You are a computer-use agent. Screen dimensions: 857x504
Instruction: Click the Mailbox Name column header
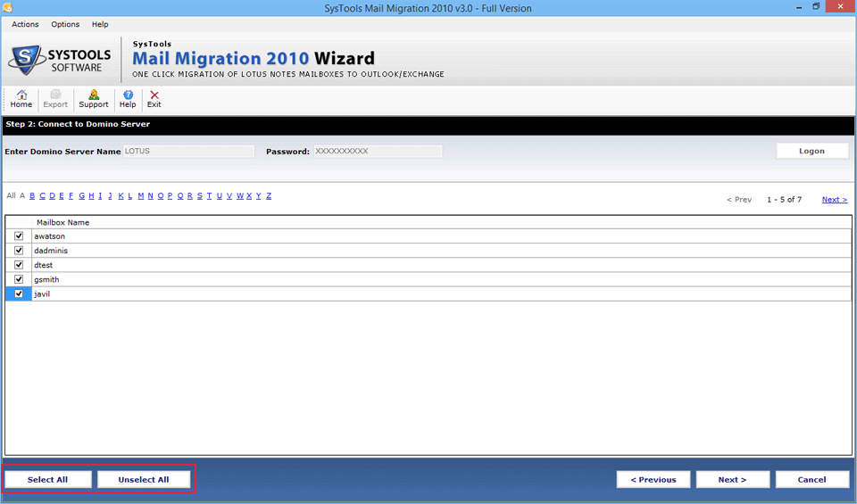(x=62, y=222)
